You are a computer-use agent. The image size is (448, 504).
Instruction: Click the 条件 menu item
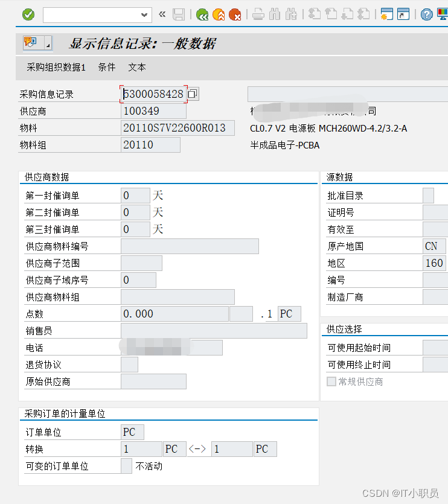tap(106, 68)
